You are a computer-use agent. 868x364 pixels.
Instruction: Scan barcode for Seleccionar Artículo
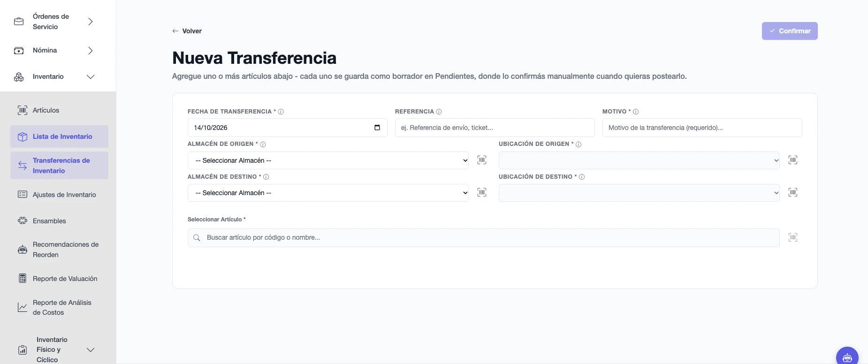[x=793, y=237]
